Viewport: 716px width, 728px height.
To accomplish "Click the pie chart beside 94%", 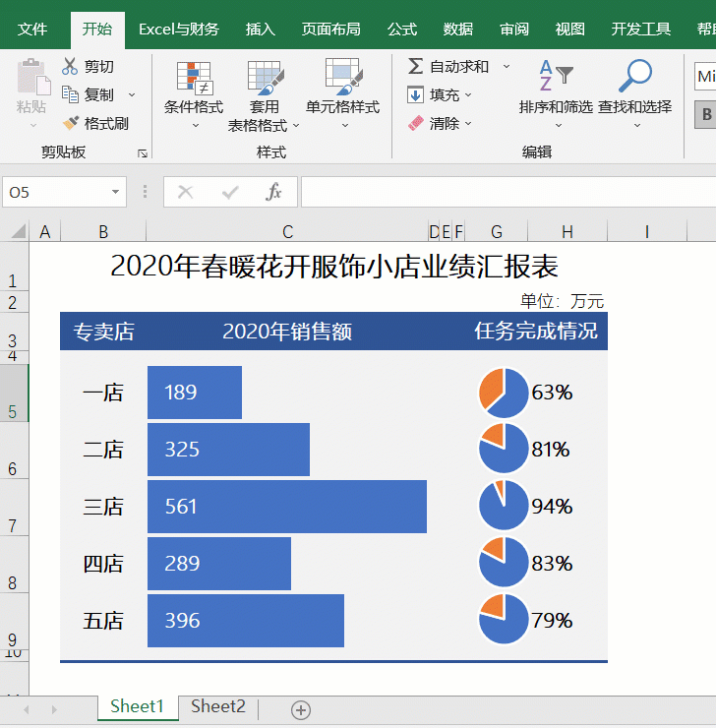I will tap(504, 506).
